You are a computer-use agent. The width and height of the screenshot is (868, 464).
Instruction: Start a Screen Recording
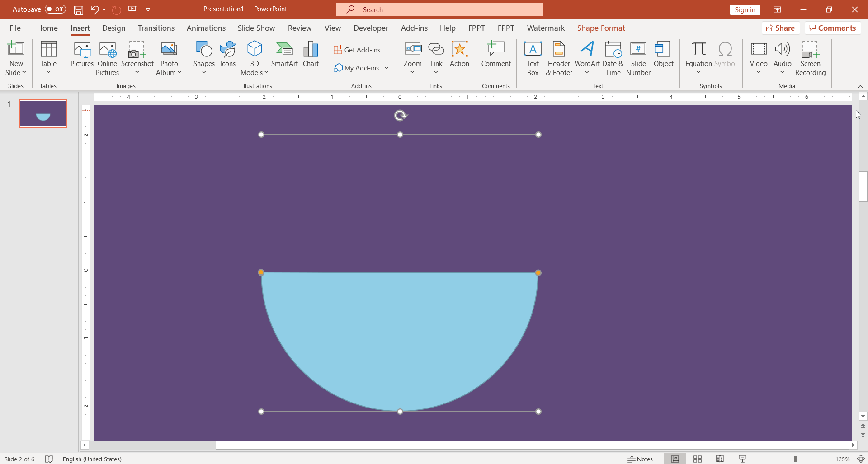[x=810, y=58]
